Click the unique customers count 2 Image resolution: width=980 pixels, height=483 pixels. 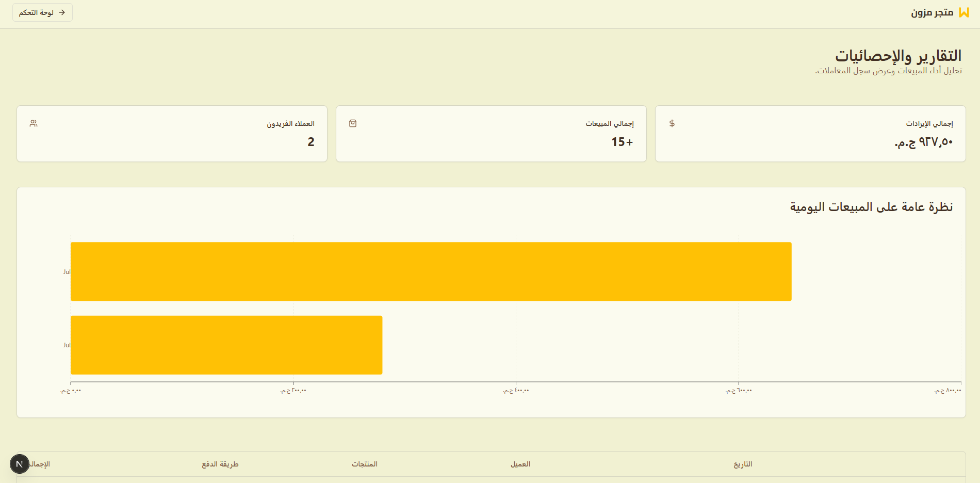pos(311,142)
